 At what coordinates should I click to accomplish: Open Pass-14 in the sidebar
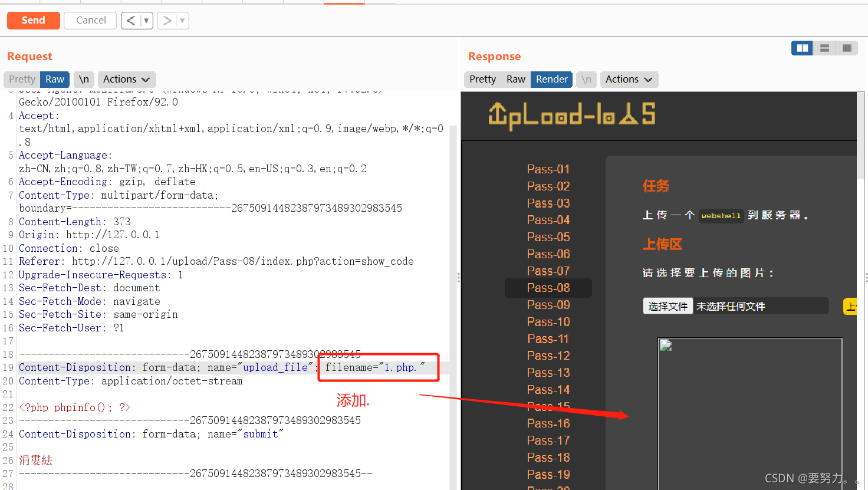[x=548, y=390]
